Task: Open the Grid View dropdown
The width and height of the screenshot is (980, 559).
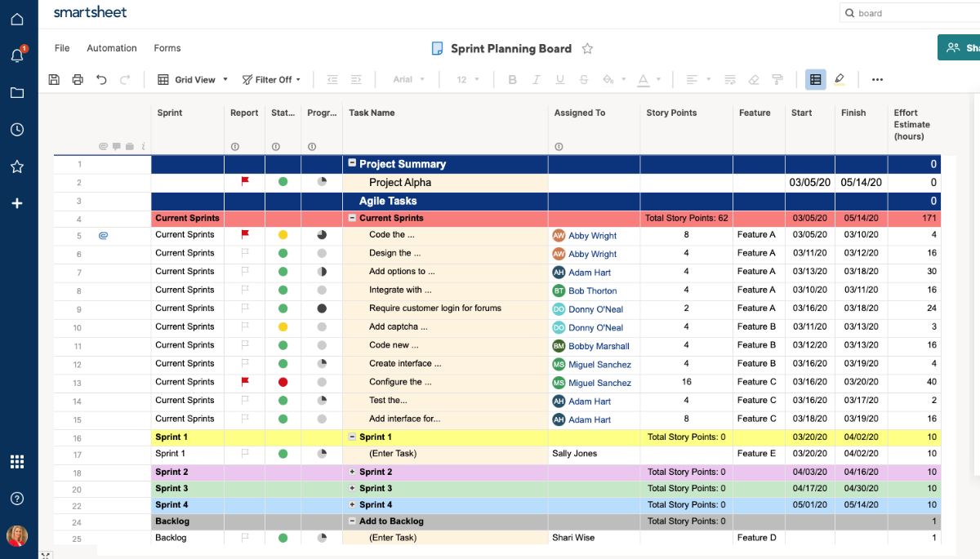Action: [x=193, y=80]
